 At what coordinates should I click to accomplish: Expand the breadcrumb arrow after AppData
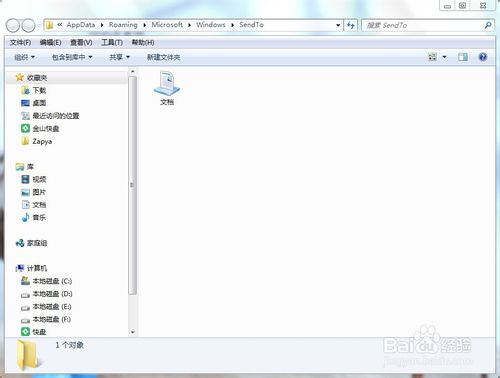(102, 25)
